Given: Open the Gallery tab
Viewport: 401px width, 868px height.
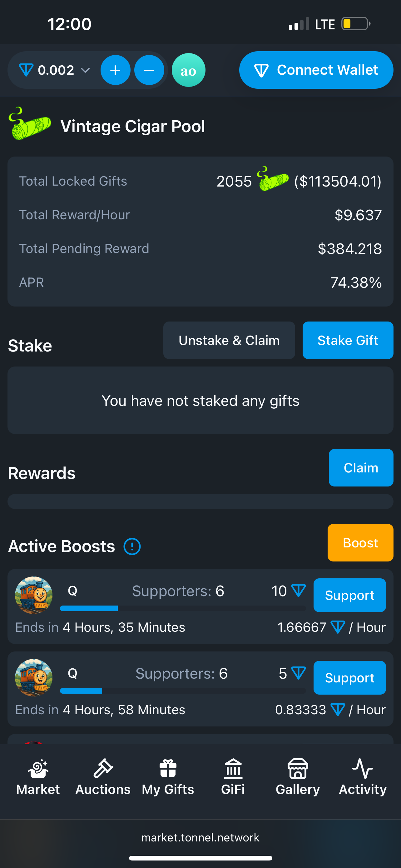Looking at the screenshot, I should [x=298, y=777].
